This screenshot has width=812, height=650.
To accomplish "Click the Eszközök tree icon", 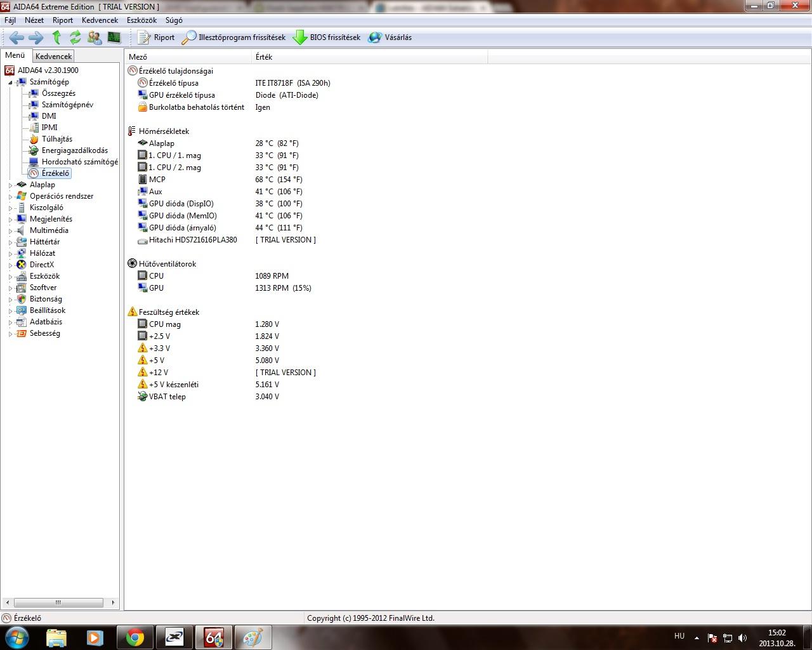I will click(x=22, y=276).
